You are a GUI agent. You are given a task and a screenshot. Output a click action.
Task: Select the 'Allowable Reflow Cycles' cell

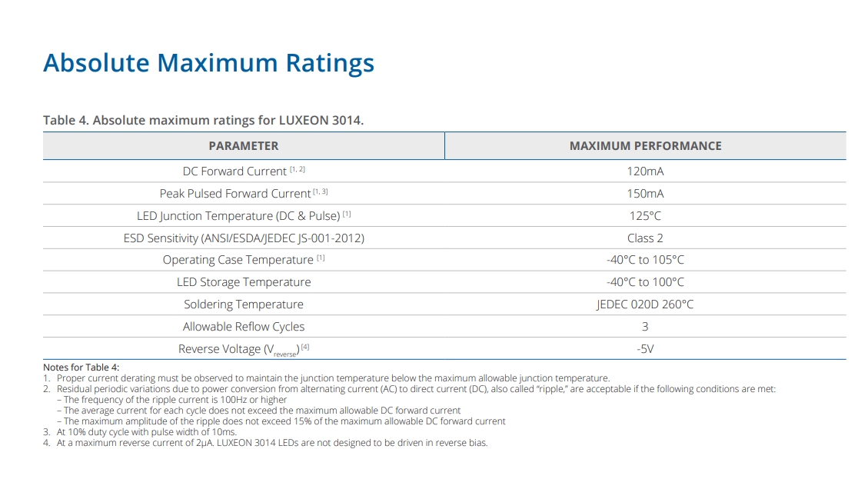tap(244, 326)
